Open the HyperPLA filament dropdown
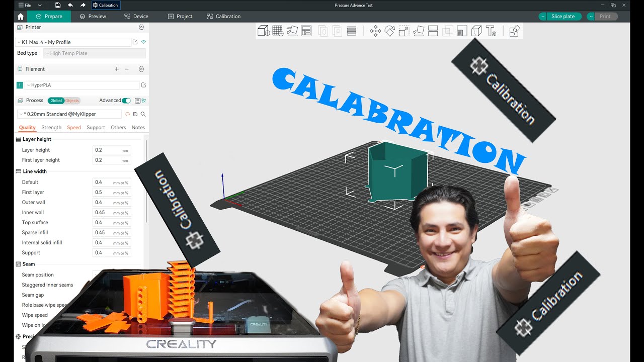Viewport: 644px width, 362px height. coord(82,85)
